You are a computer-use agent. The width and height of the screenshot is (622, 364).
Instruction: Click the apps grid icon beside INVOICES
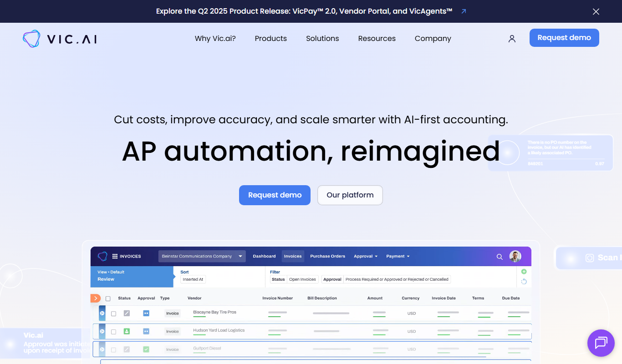[115, 256]
